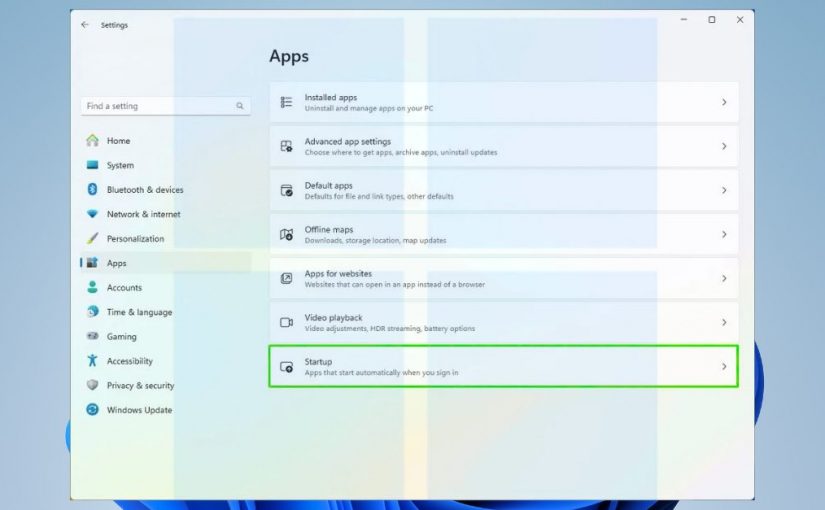This screenshot has width=825, height=510.
Task: Click the Home sidebar icon
Action: tap(93, 141)
